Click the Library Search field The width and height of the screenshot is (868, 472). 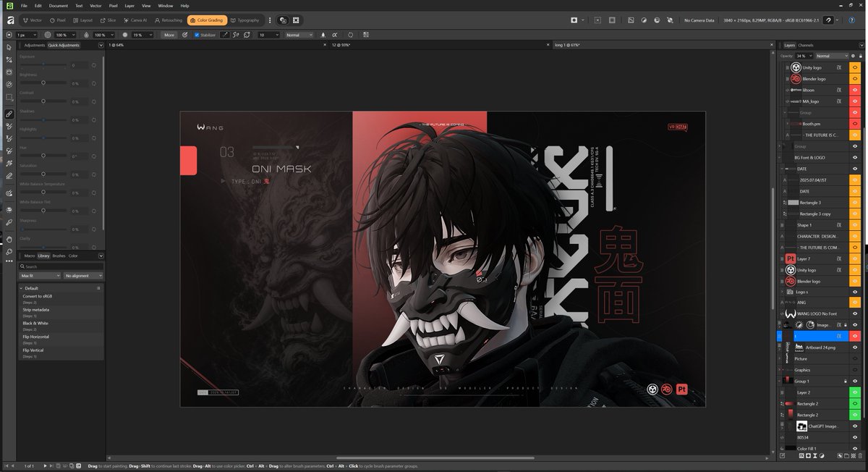tap(61, 266)
